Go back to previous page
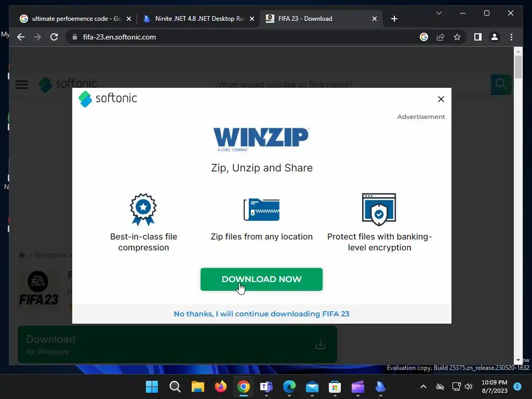This screenshot has height=399, width=532. coord(21,37)
